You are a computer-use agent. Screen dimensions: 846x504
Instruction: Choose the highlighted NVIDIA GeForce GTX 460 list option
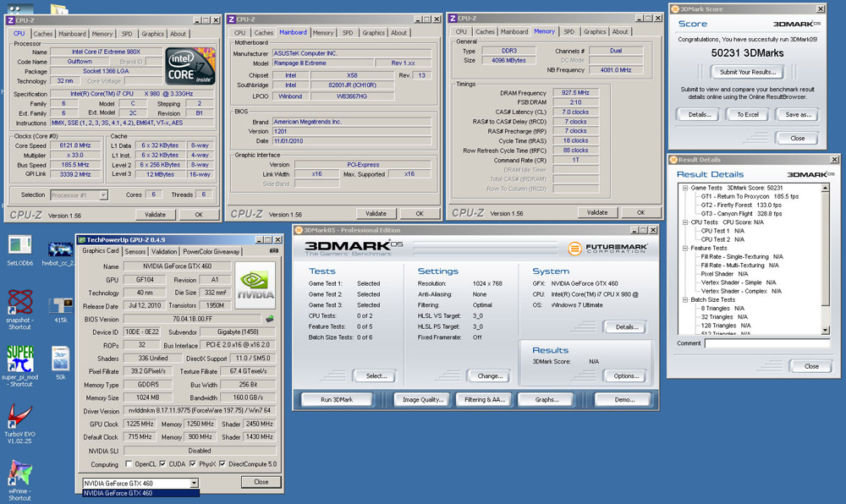point(140,493)
